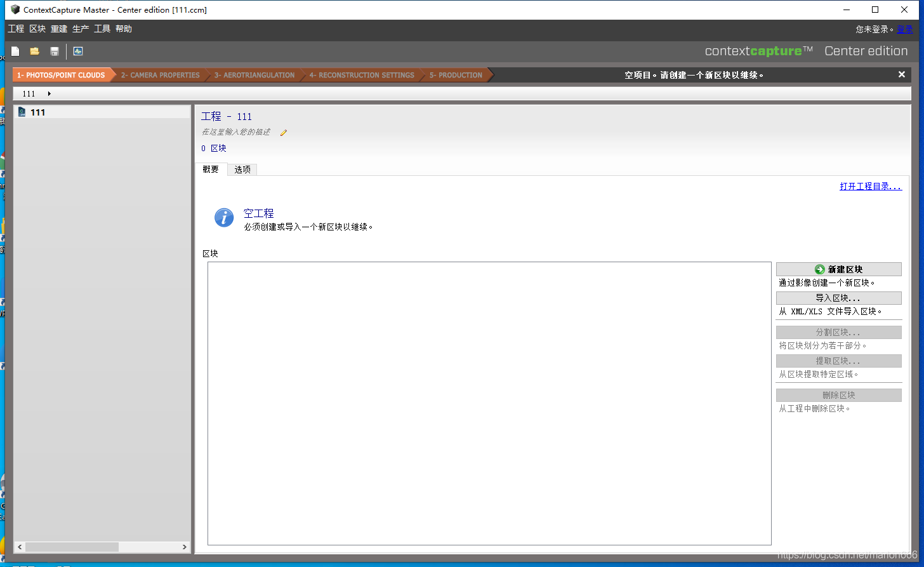Screen dimensions: 924x567
Task: Click the 导入区块... button
Action: tap(838, 298)
